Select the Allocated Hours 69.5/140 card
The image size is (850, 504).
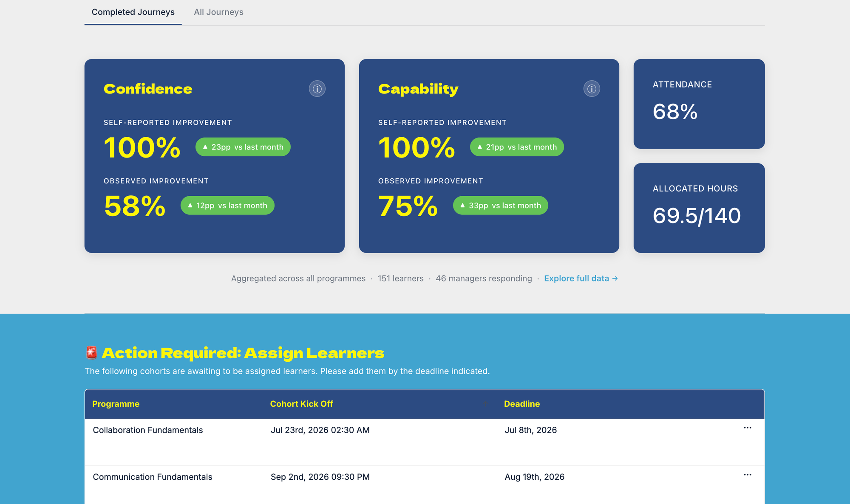[x=699, y=208]
